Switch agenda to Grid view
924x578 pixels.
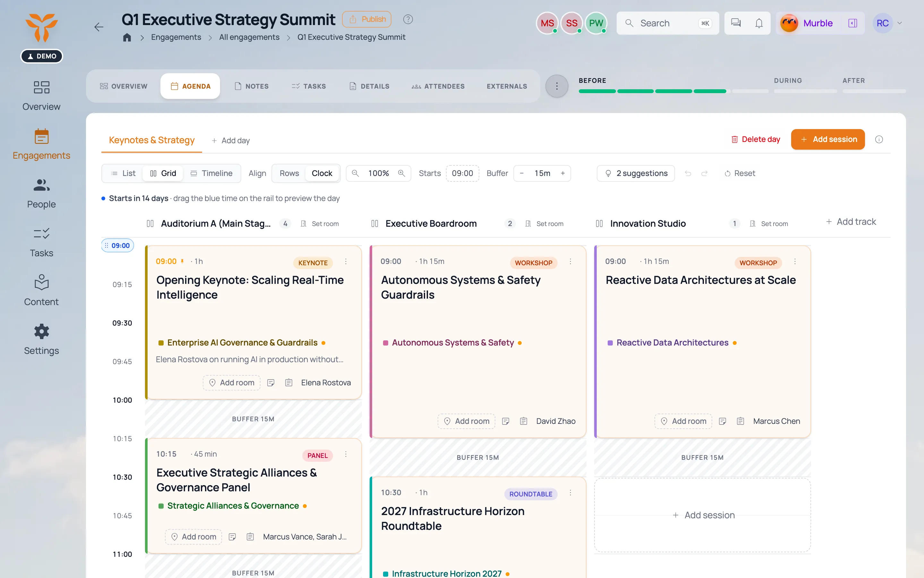tap(163, 173)
